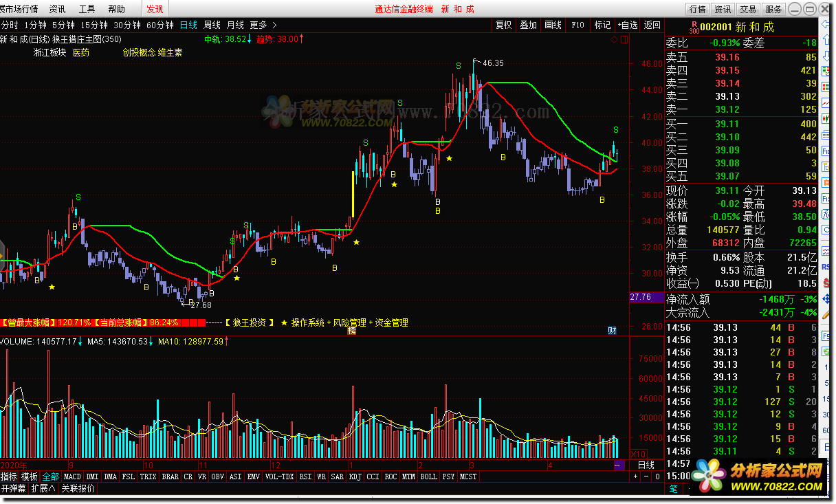Switch to the 15分钟 chart period

pyautogui.click(x=94, y=25)
